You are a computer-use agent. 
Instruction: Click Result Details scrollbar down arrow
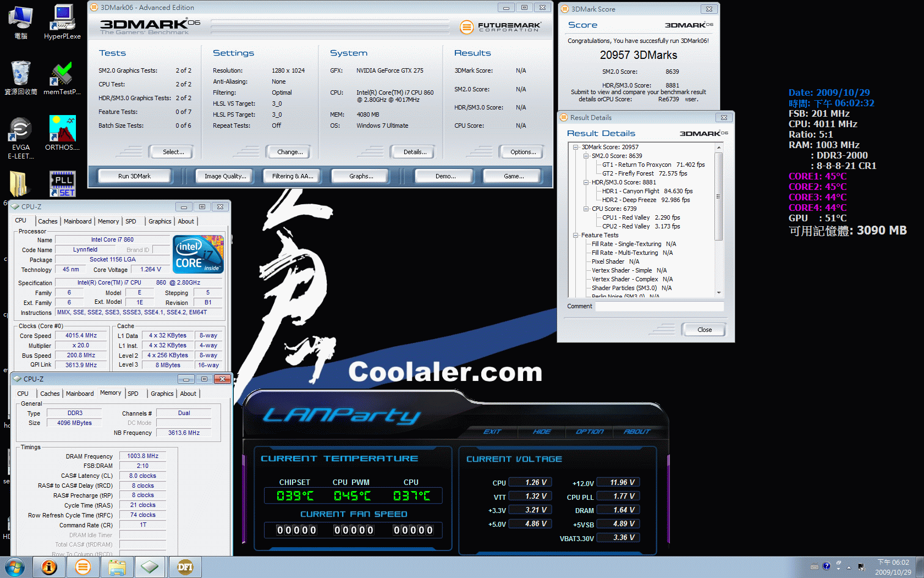[718, 293]
